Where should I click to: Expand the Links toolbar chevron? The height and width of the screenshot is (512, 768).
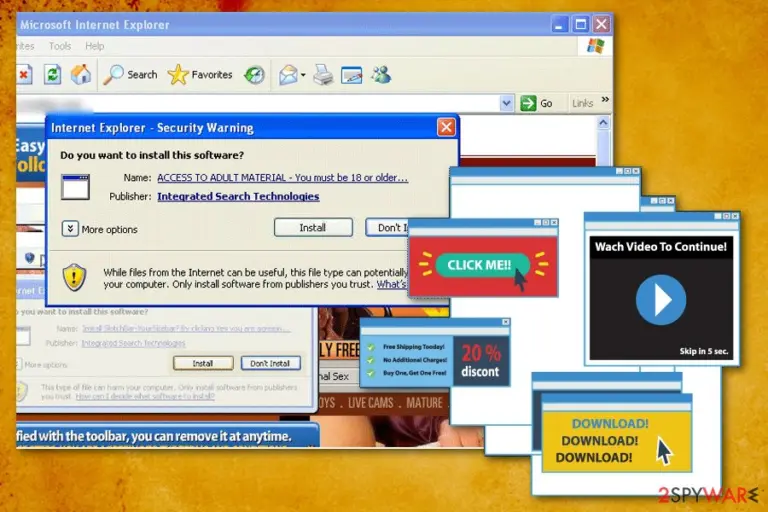(x=605, y=99)
